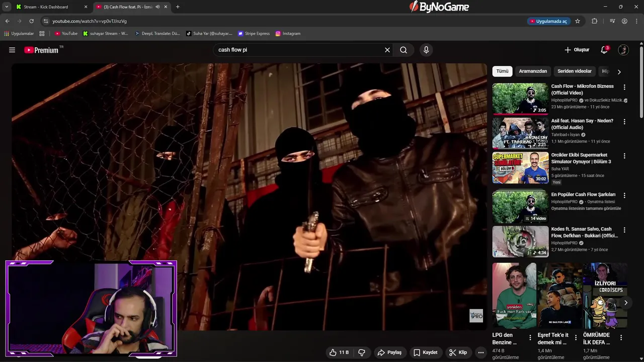This screenshot has width=644, height=362.
Task: Open options for En Popüler Cash Flow playlist
Action: (x=624, y=195)
